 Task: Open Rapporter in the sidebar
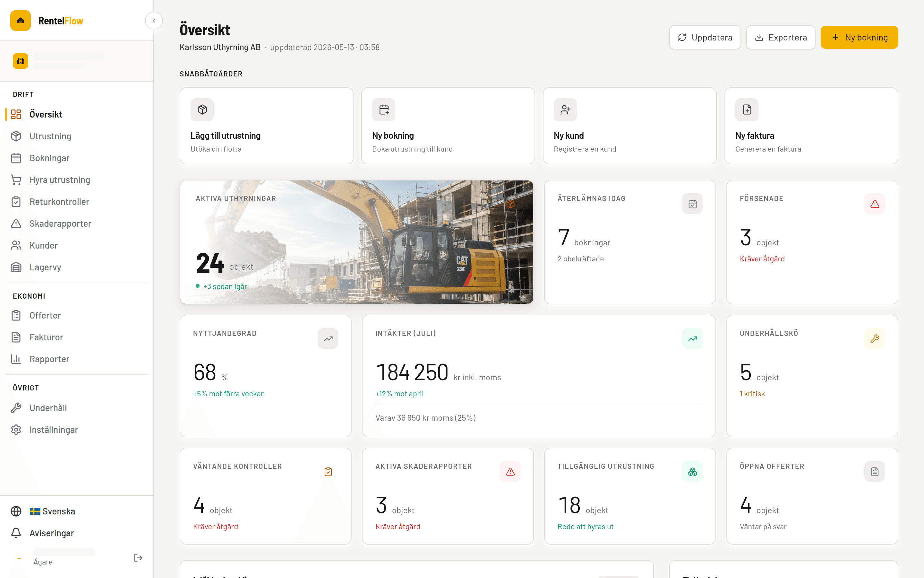click(77, 359)
